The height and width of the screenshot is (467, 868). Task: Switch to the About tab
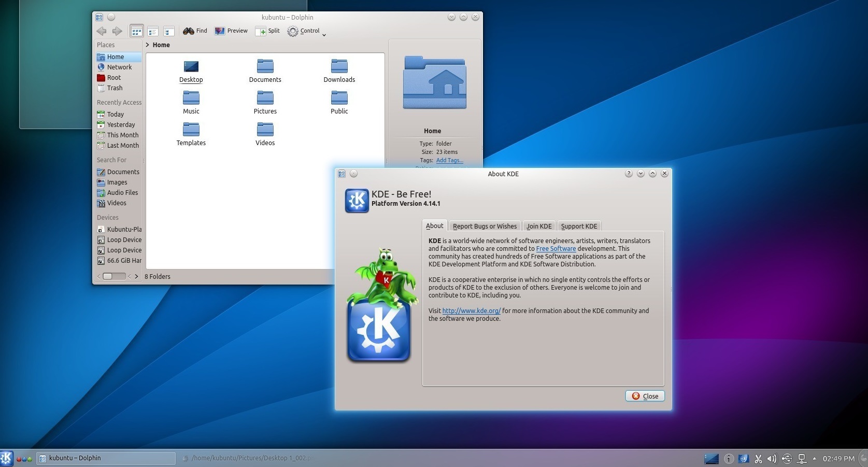(434, 226)
